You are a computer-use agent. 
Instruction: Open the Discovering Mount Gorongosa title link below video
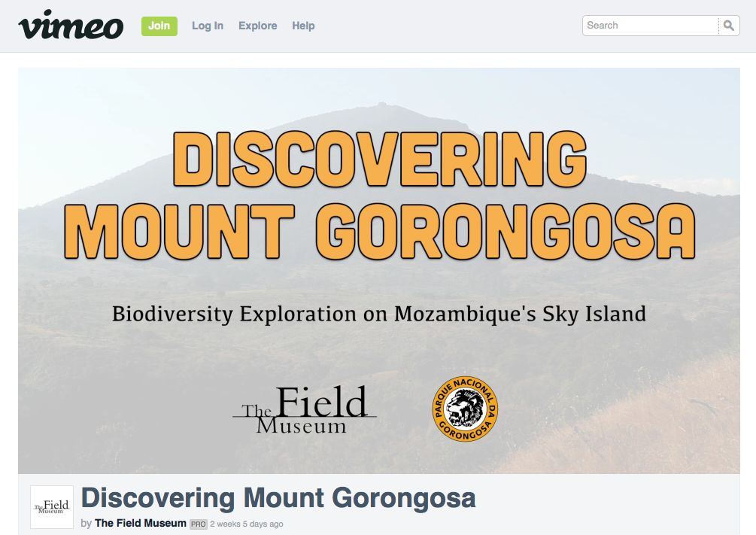[x=278, y=498]
